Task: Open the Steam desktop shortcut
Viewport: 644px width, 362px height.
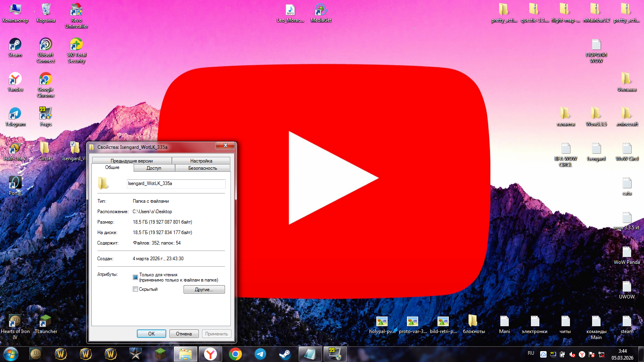Action: click(15, 45)
